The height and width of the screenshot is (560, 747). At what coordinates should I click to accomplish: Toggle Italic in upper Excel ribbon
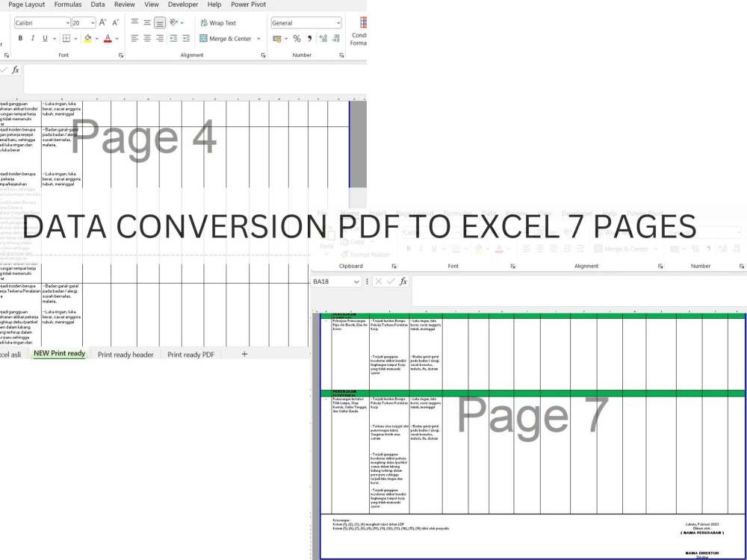[32, 38]
